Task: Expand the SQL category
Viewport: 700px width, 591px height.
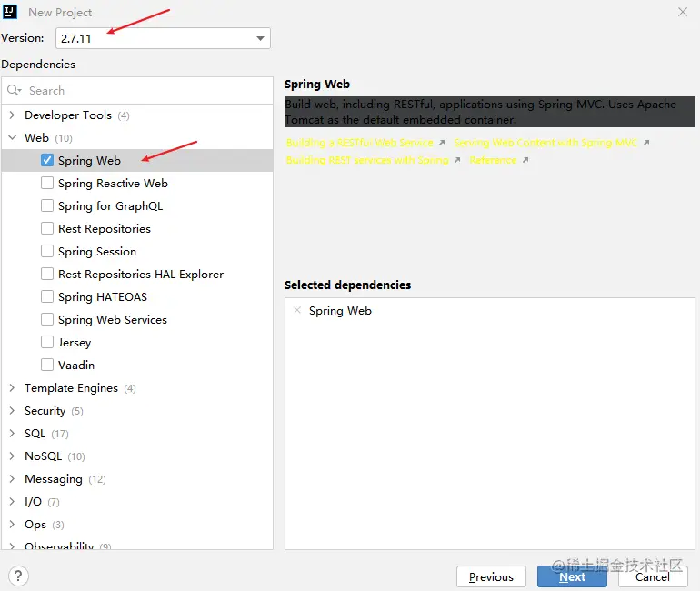Action: (13, 434)
